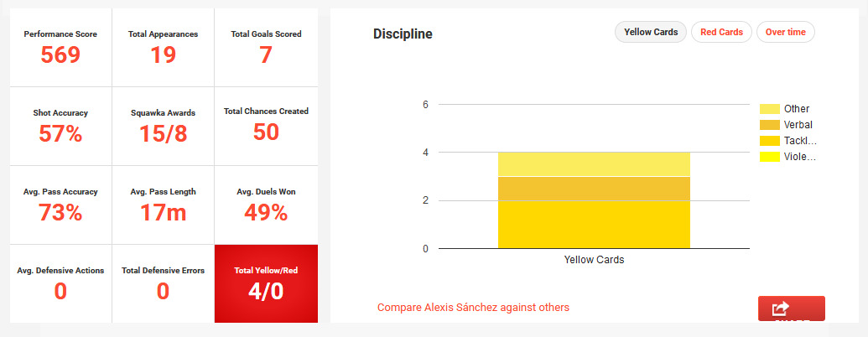Open the Over time tab
Screen dimensions: 868x337
785,32
